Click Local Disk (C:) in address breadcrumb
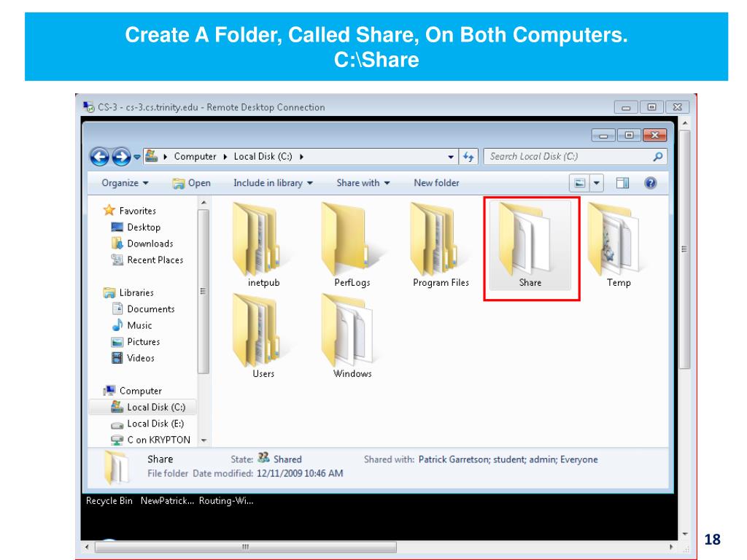 point(263,157)
